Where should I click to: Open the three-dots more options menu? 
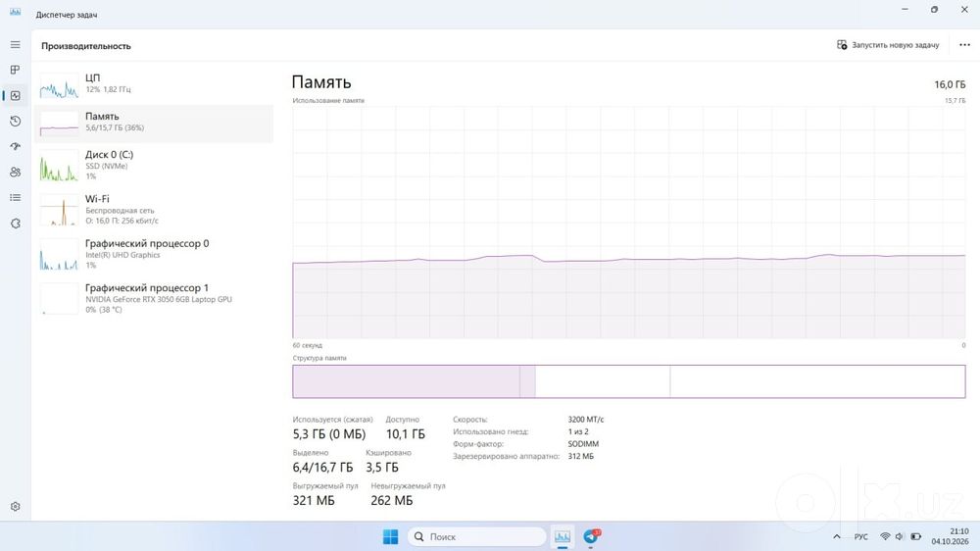coord(964,45)
